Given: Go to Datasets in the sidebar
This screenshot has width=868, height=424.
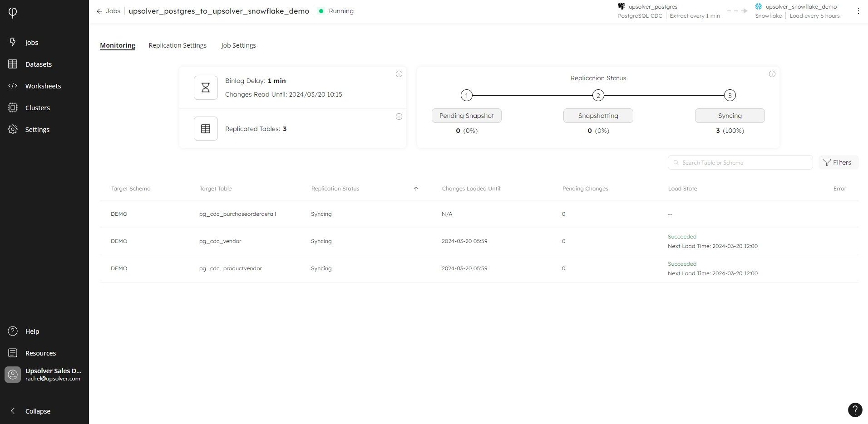Looking at the screenshot, I should tap(38, 64).
